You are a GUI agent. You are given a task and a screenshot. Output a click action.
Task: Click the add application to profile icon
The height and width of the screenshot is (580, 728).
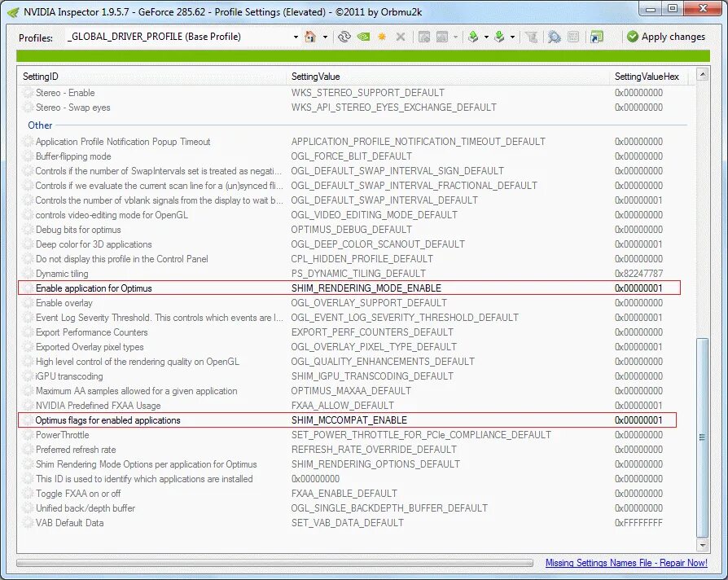pyautogui.click(x=424, y=37)
